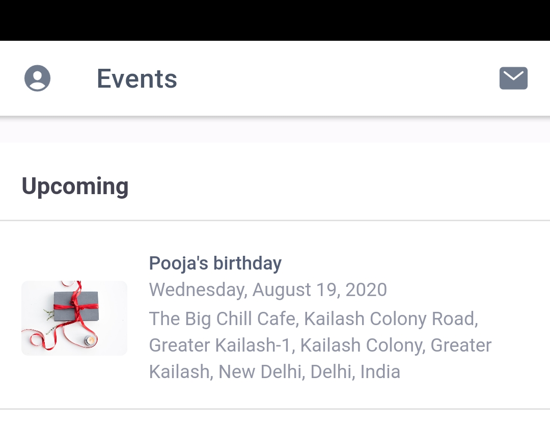Open the mail envelope icon

(513, 78)
